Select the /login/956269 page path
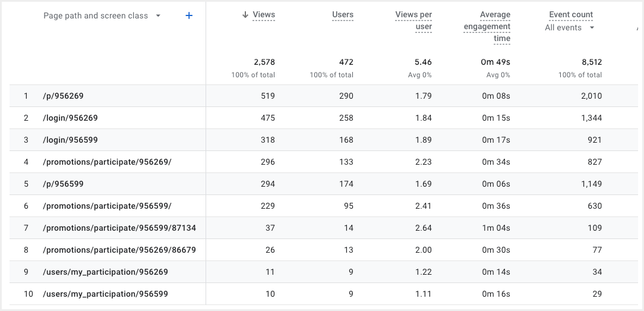The height and width of the screenshot is (311, 644). (70, 118)
